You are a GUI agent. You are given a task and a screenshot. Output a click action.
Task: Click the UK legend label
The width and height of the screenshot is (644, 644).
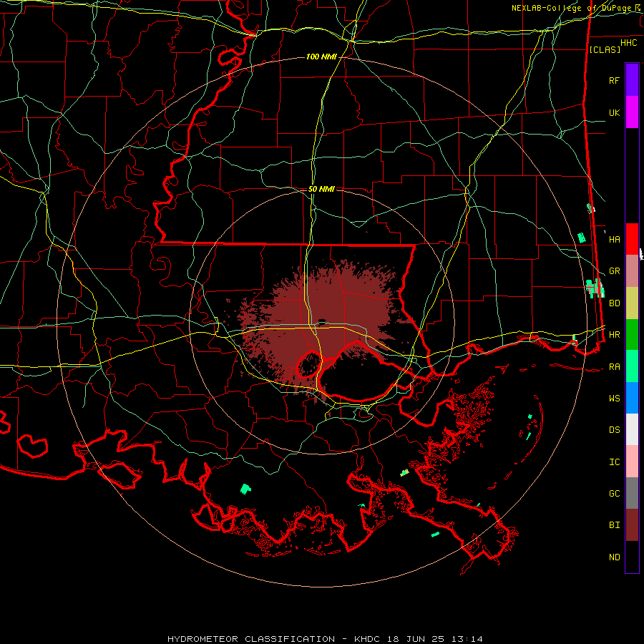click(x=614, y=112)
